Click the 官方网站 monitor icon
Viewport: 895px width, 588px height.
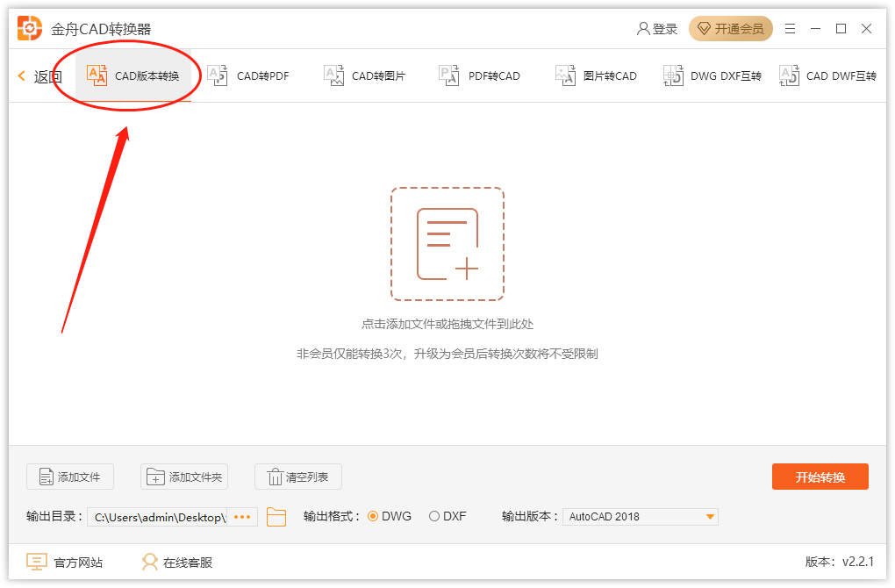point(36,563)
